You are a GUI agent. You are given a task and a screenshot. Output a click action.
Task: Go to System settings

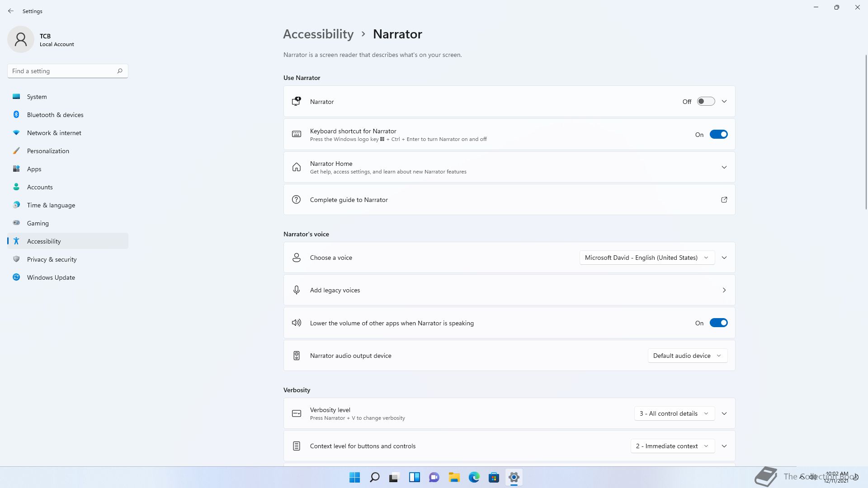click(68, 97)
